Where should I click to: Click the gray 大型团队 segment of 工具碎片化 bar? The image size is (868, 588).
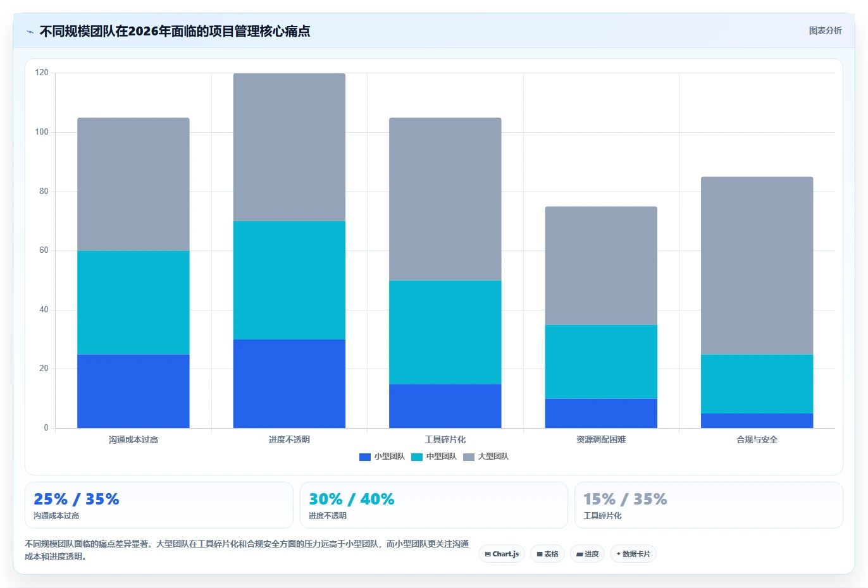[445, 199]
